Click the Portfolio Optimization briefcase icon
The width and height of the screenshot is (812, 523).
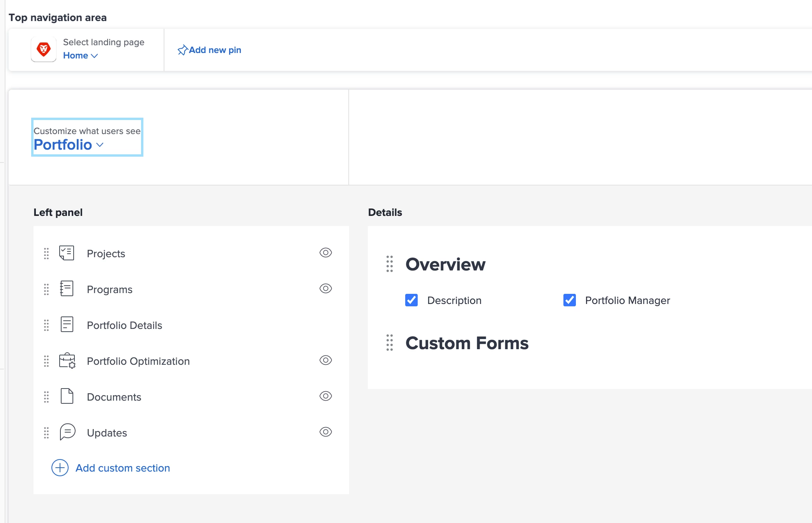[67, 361]
